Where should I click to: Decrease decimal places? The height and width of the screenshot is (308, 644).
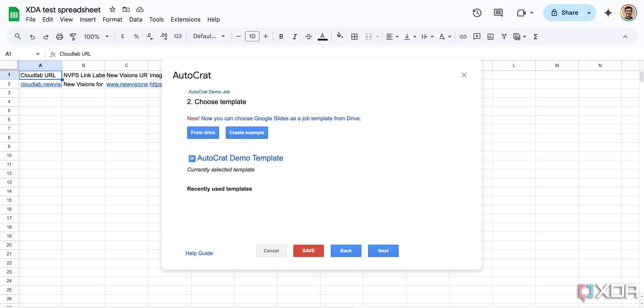pyautogui.click(x=150, y=36)
